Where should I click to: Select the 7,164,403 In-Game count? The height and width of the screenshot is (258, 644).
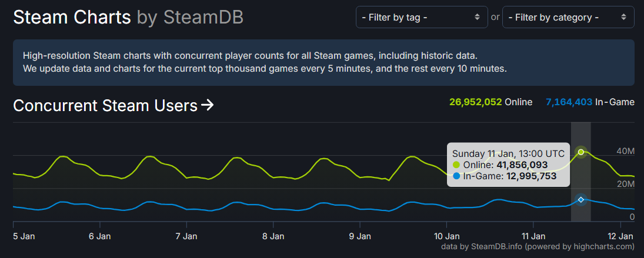(x=569, y=102)
